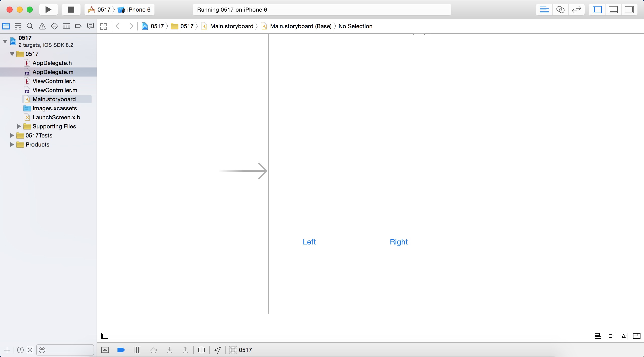Image resolution: width=644 pixels, height=357 pixels.
Task: Expand the 0517Tests folder
Action: point(12,135)
